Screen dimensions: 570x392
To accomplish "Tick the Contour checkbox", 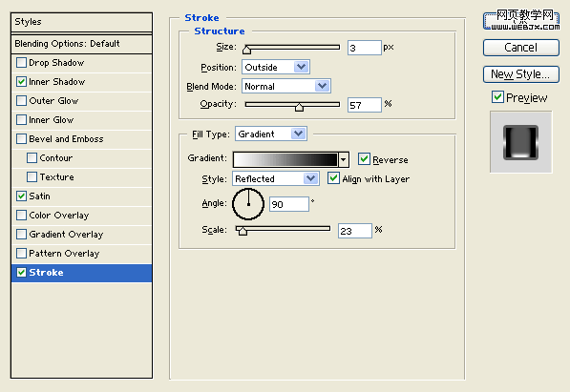I will [x=32, y=157].
